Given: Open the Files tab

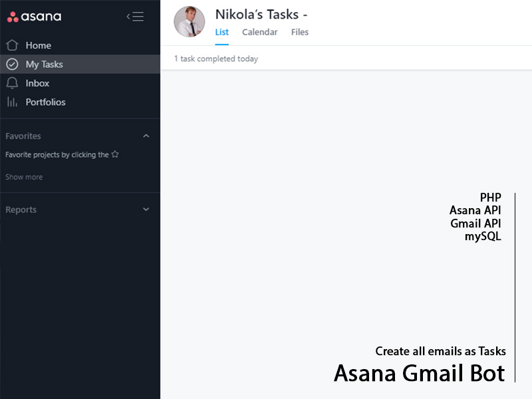Looking at the screenshot, I should [300, 32].
